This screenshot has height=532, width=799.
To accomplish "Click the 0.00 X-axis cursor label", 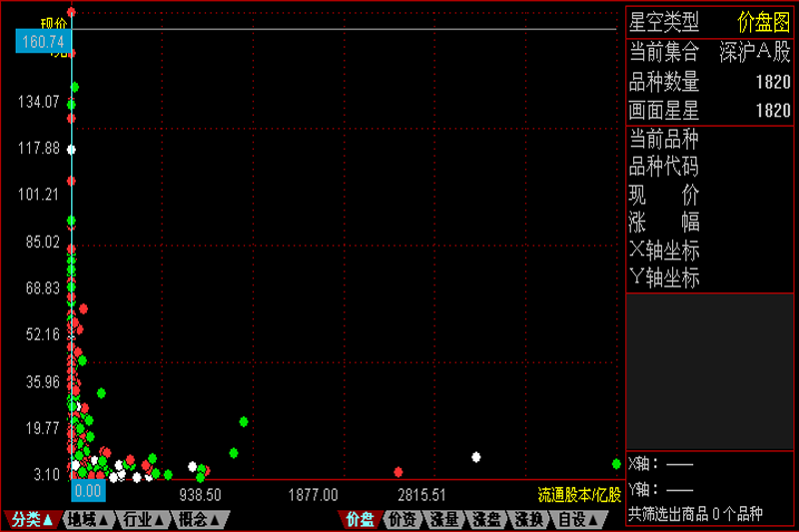I will [88, 491].
